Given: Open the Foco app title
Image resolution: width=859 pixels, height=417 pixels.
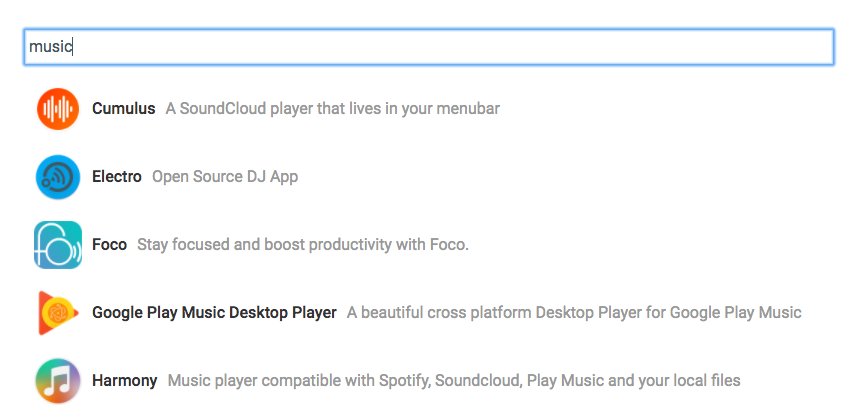Looking at the screenshot, I should point(110,244).
